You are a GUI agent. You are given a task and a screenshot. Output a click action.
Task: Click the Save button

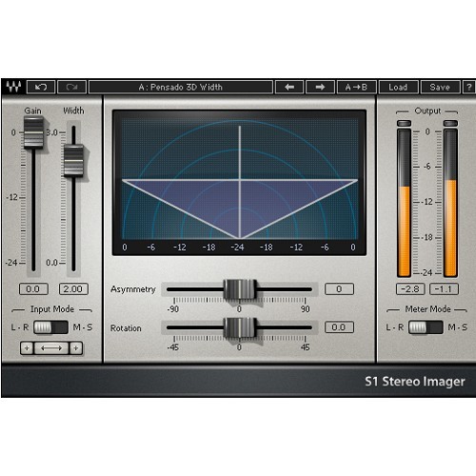point(440,87)
